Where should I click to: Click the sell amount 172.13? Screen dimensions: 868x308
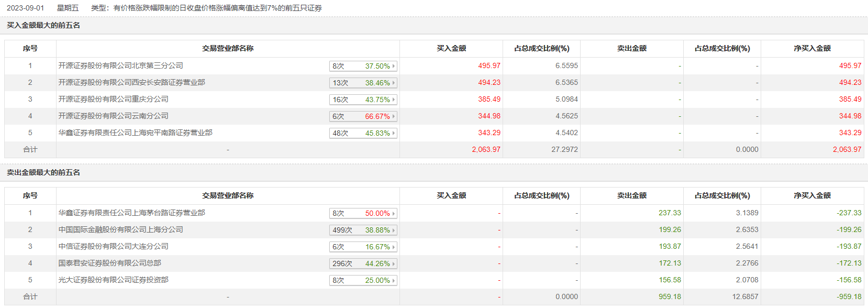tap(670, 263)
